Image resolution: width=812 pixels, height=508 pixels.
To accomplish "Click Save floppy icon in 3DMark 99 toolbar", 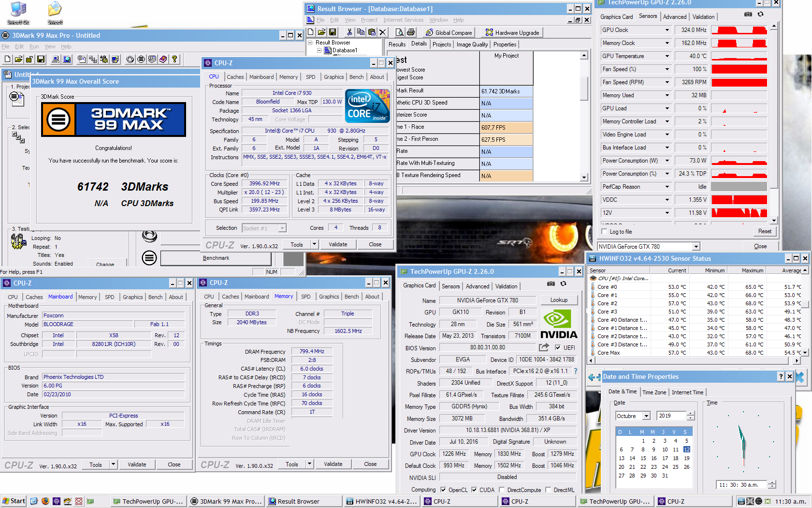I will pos(41,59).
